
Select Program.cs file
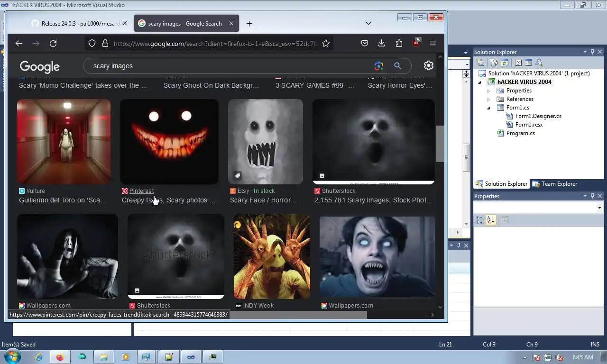pos(520,133)
